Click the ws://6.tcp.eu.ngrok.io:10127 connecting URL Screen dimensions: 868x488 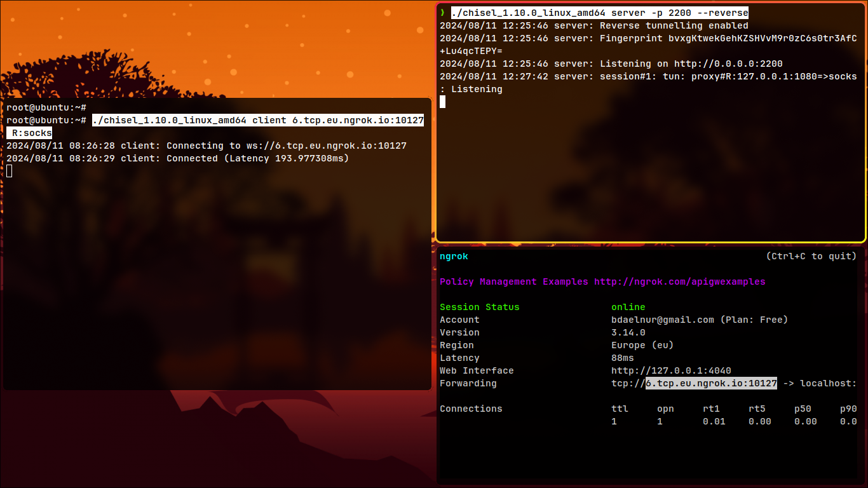click(x=327, y=146)
